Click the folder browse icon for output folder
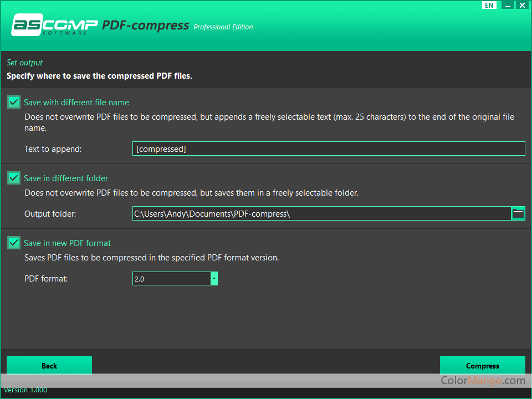Image resolution: width=532 pixels, height=399 pixels. click(518, 213)
